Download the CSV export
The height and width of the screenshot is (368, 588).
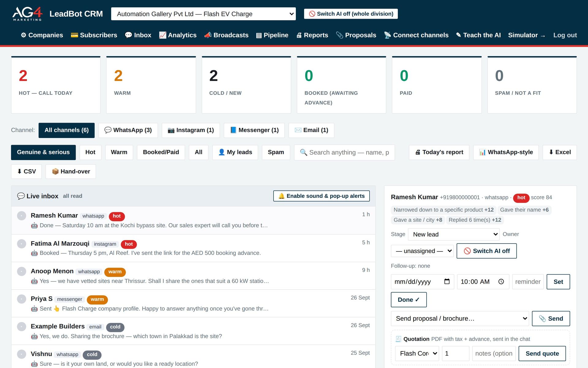coord(26,172)
